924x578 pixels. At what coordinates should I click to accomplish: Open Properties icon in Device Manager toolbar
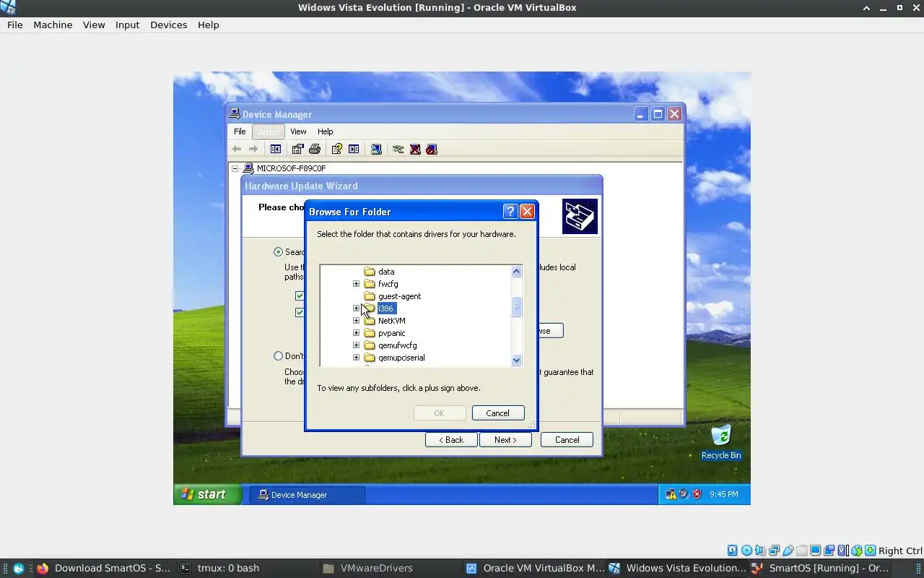[x=297, y=149]
